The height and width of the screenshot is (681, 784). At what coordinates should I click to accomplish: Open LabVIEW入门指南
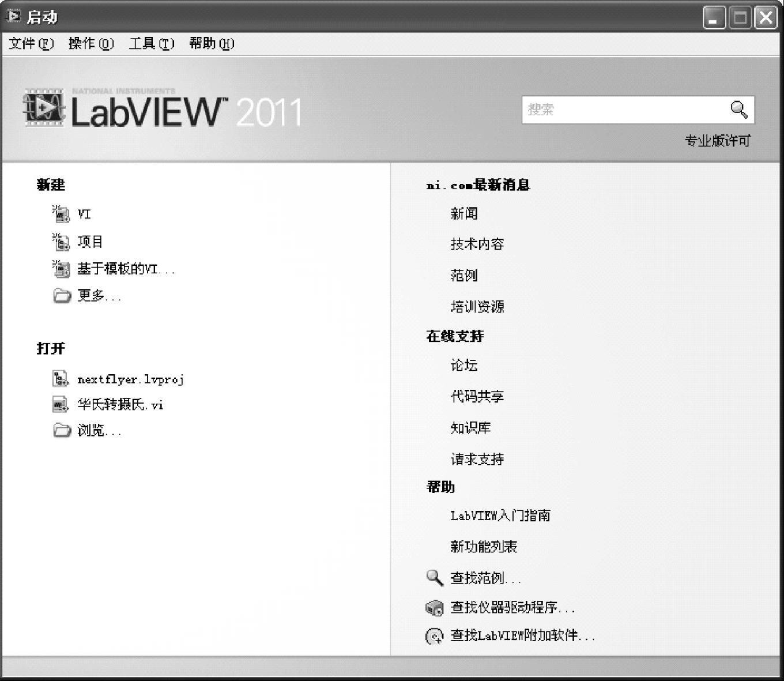(500, 516)
